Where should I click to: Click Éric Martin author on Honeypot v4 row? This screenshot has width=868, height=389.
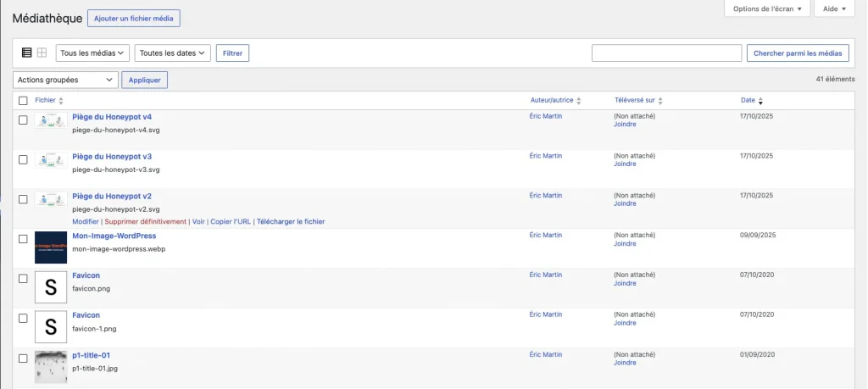tap(546, 116)
